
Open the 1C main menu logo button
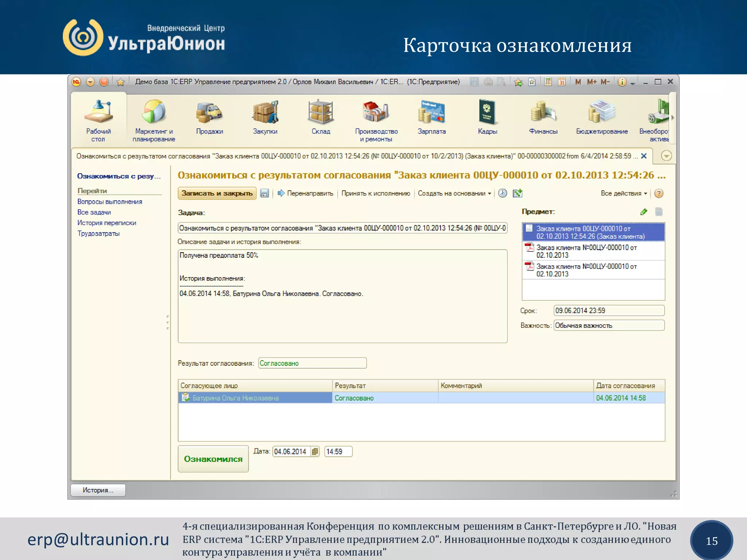pyautogui.click(x=76, y=82)
